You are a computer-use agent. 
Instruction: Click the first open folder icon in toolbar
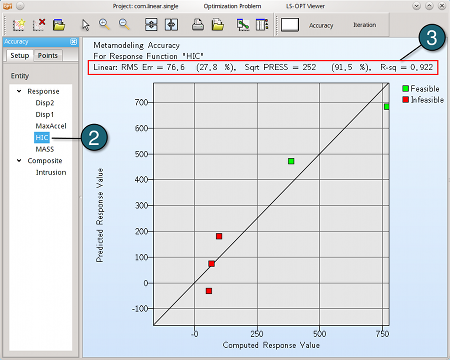[x=59, y=25]
